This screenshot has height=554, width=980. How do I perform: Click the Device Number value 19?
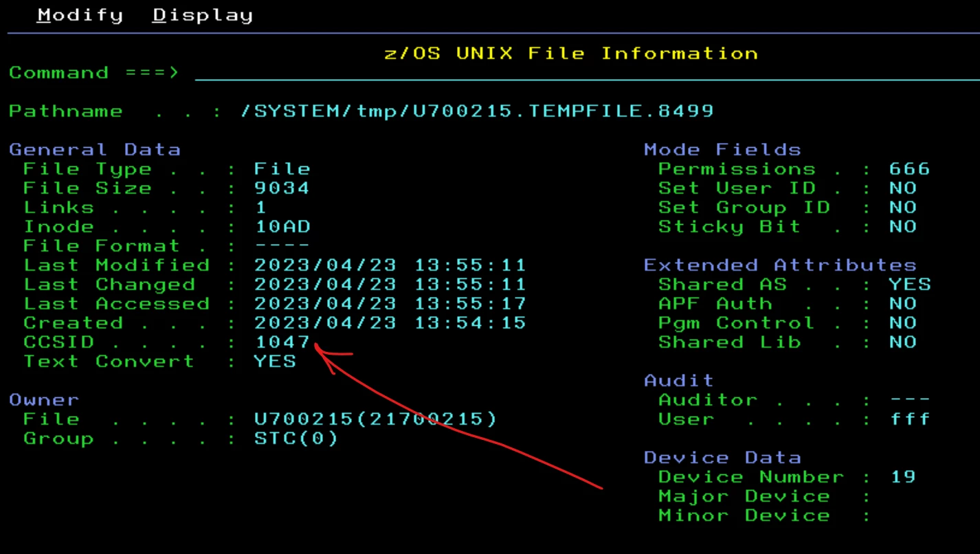point(902,477)
